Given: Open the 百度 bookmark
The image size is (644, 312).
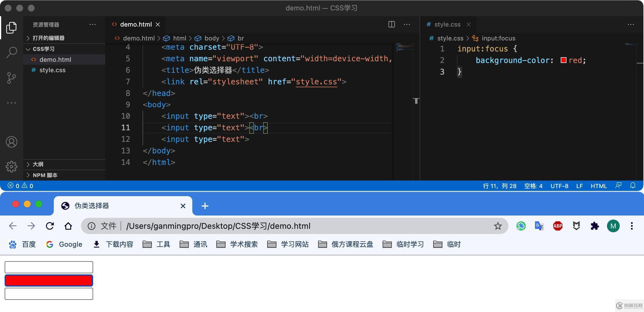Looking at the screenshot, I should [22, 244].
